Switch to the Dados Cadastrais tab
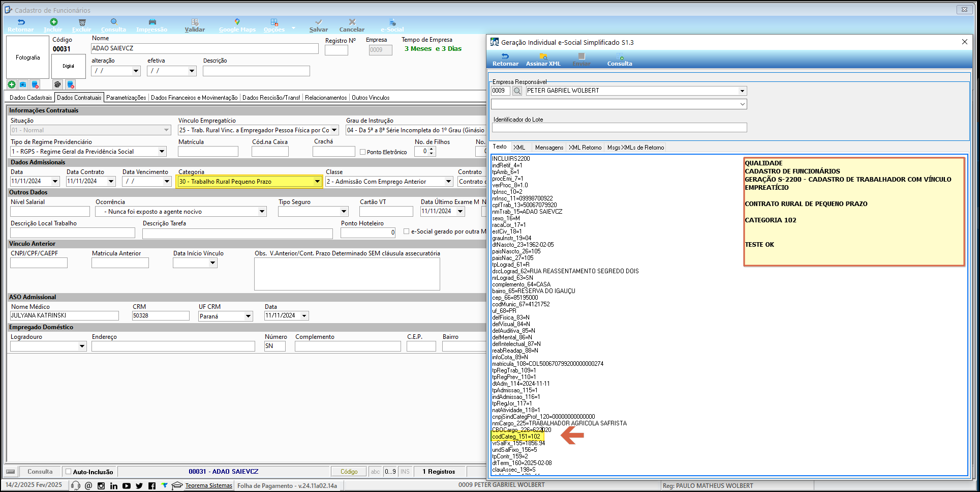The height and width of the screenshot is (492, 980). point(30,97)
